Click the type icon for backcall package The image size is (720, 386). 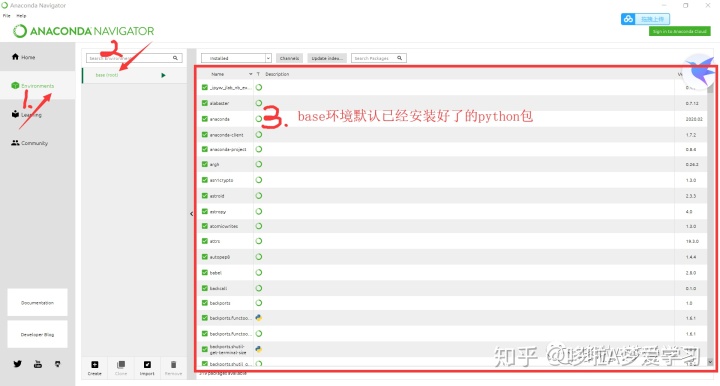click(259, 288)
